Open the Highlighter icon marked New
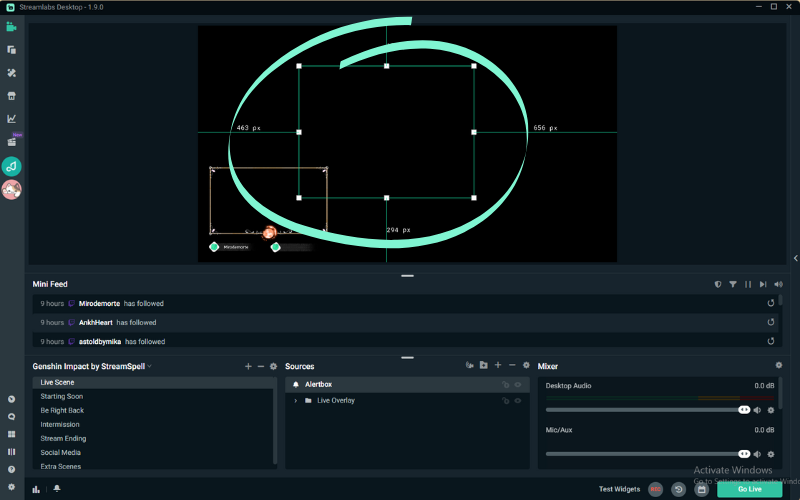Image resolution: width=800 pixels, height=500 pixels. click(x=11, y=142)
